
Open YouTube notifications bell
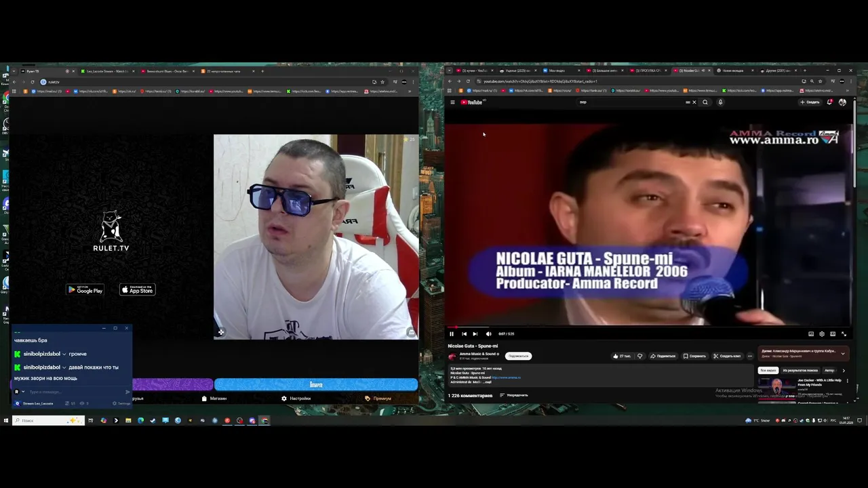(x=829, y=102)
